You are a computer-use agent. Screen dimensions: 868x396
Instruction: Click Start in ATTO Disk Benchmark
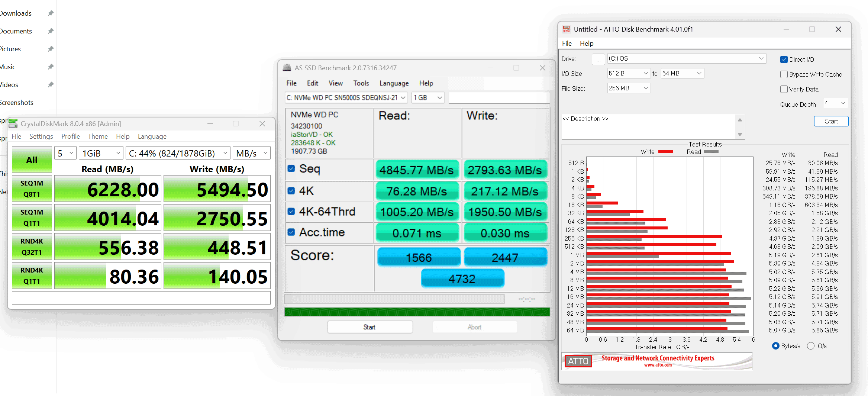(831, 121)
